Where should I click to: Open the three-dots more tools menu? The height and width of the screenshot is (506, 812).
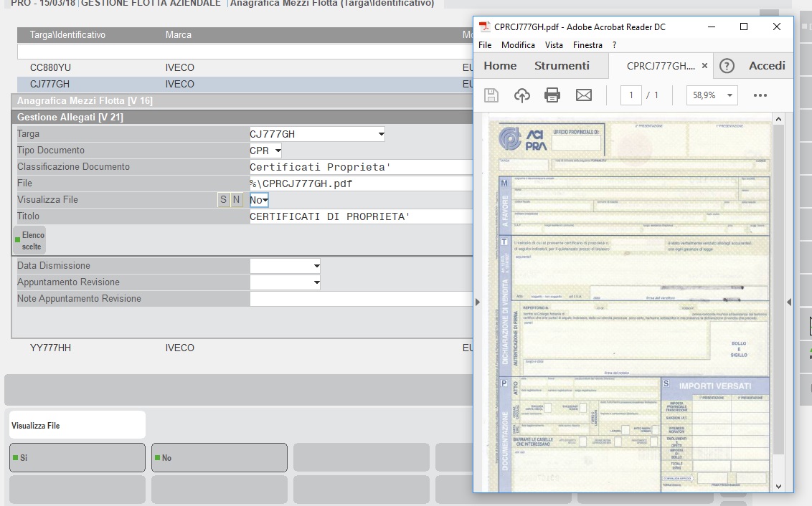tap(760, 95)
